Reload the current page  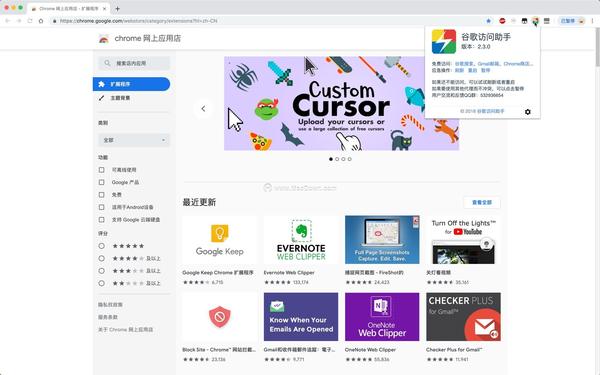30,21
